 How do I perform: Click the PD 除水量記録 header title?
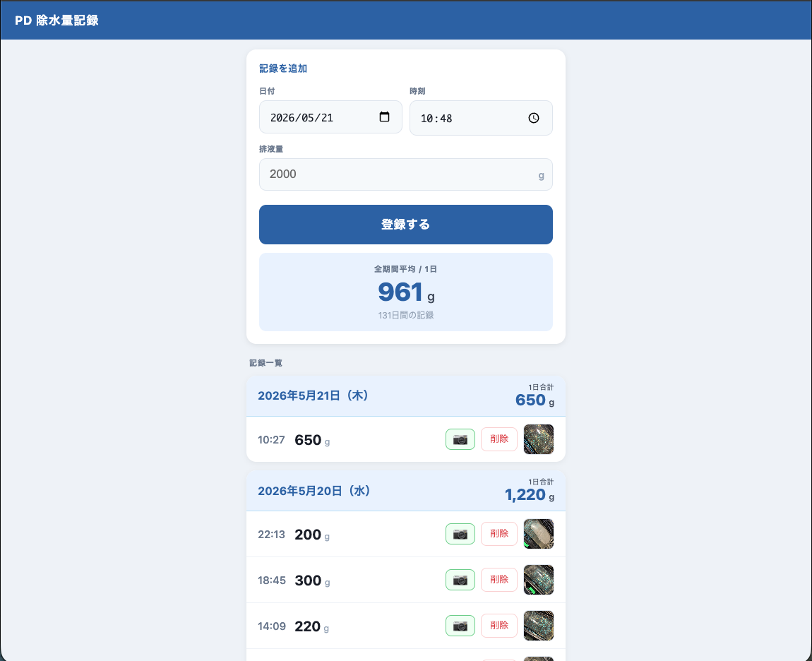(56, 20)
